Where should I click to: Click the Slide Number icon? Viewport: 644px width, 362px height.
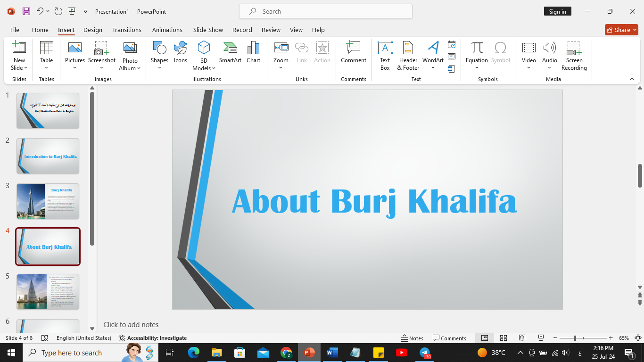452,57
